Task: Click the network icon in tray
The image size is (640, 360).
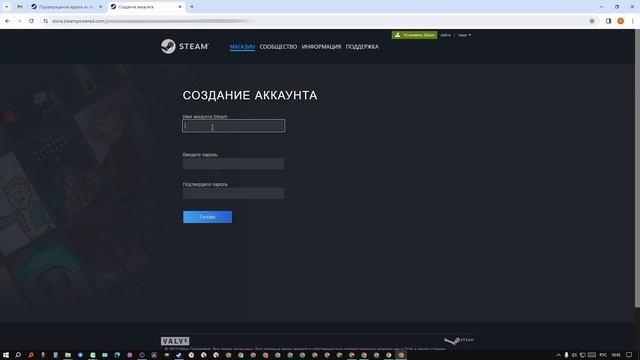Action: pyautogui.click(x=582, y=355)
